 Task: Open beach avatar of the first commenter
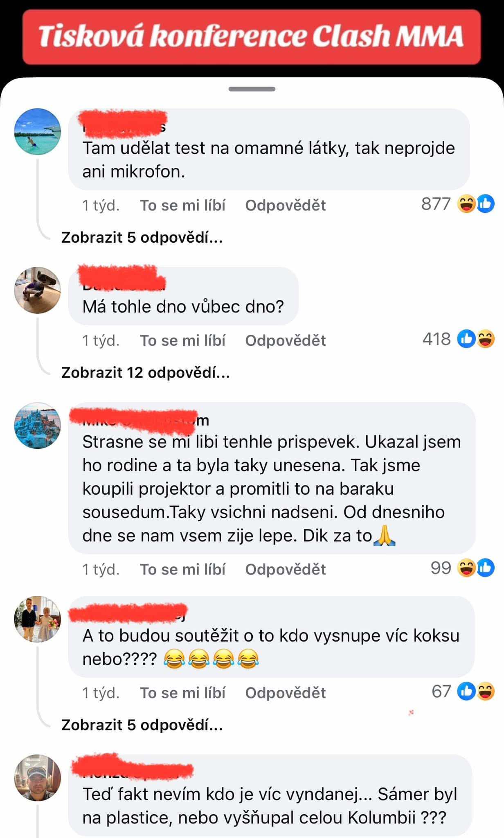tap(38, 131)
